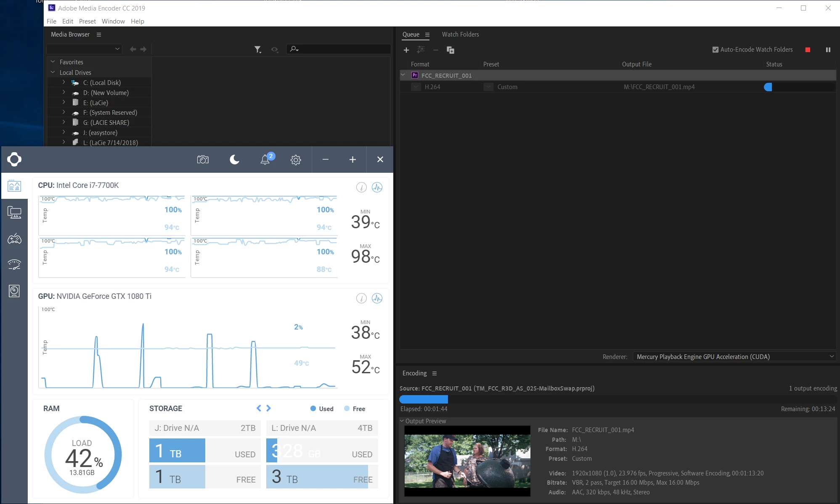840x504 pixels.
Task: Click the Add Source plus icon
Action: (406, 50)
